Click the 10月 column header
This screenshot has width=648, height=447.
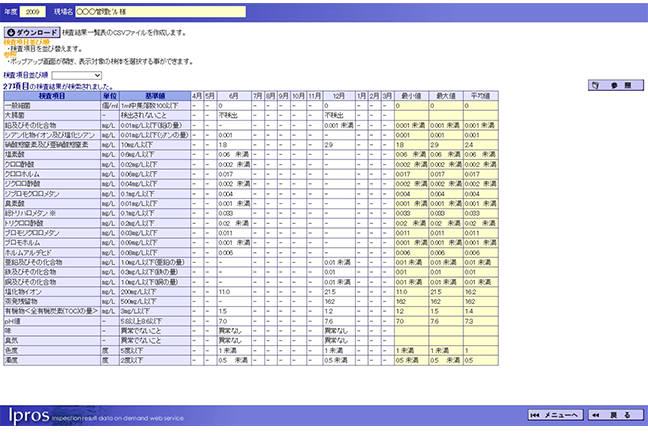click(298, 96)
